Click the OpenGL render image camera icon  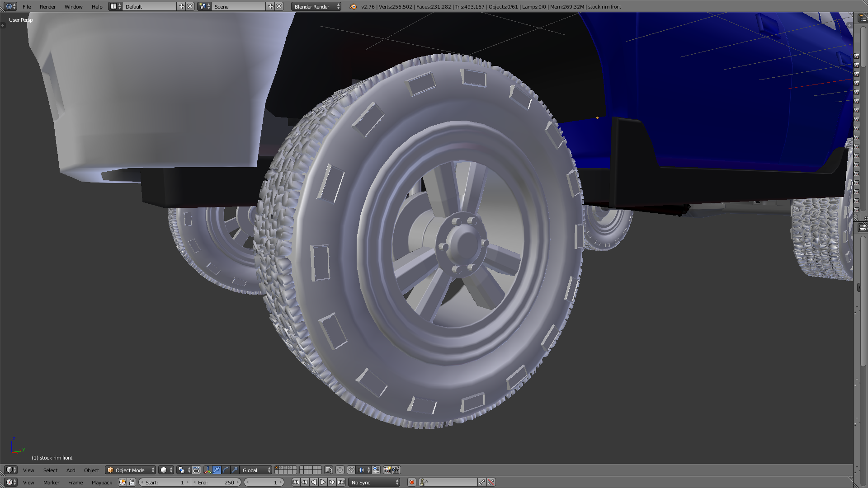point(387,470)
